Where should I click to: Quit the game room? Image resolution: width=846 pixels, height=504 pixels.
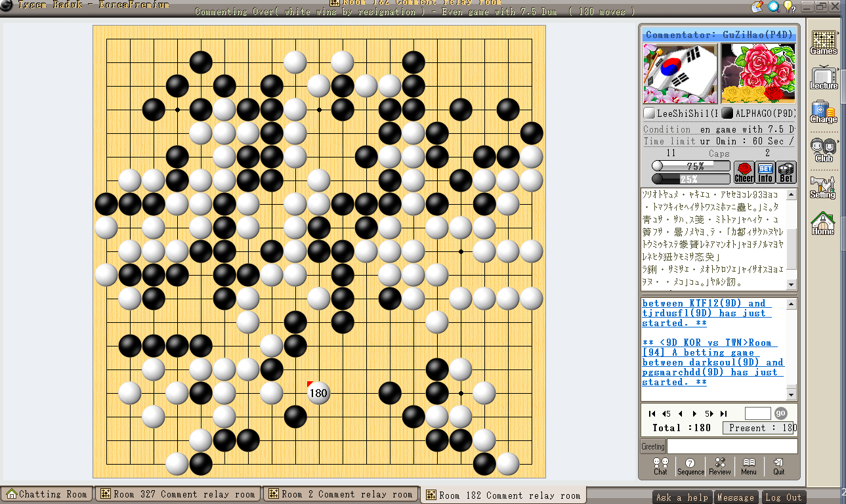[778, 466]
